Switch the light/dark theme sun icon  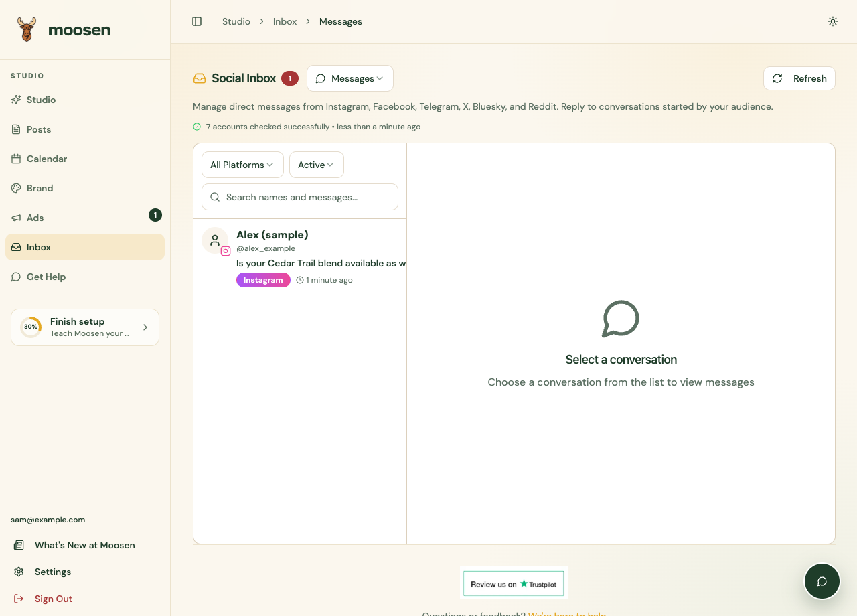833,21
